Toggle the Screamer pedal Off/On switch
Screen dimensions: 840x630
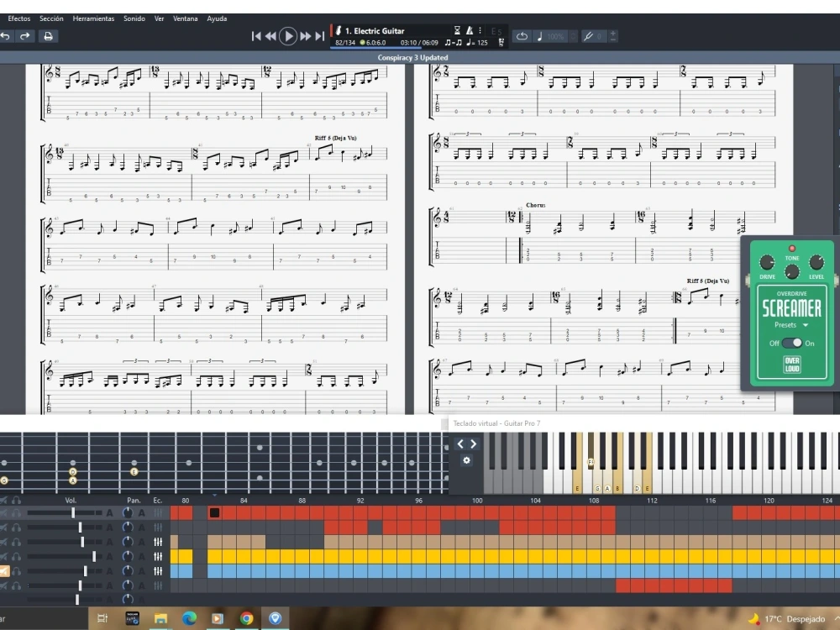(792, 343)
